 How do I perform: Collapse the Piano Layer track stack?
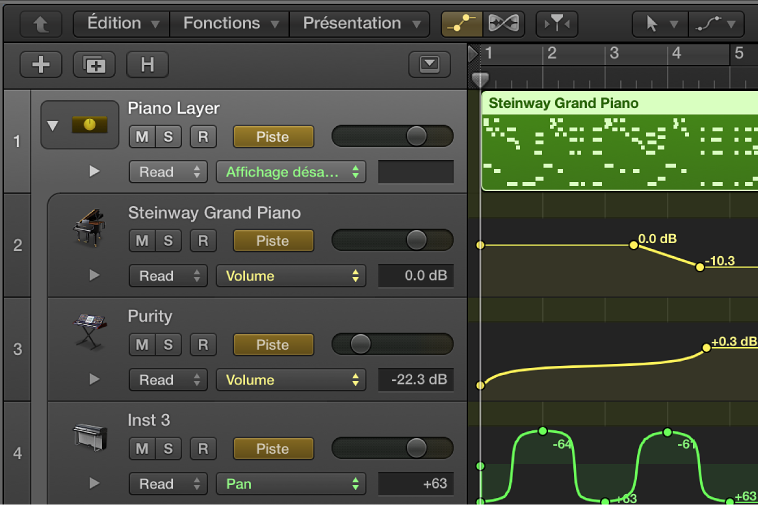pos(53,126)
